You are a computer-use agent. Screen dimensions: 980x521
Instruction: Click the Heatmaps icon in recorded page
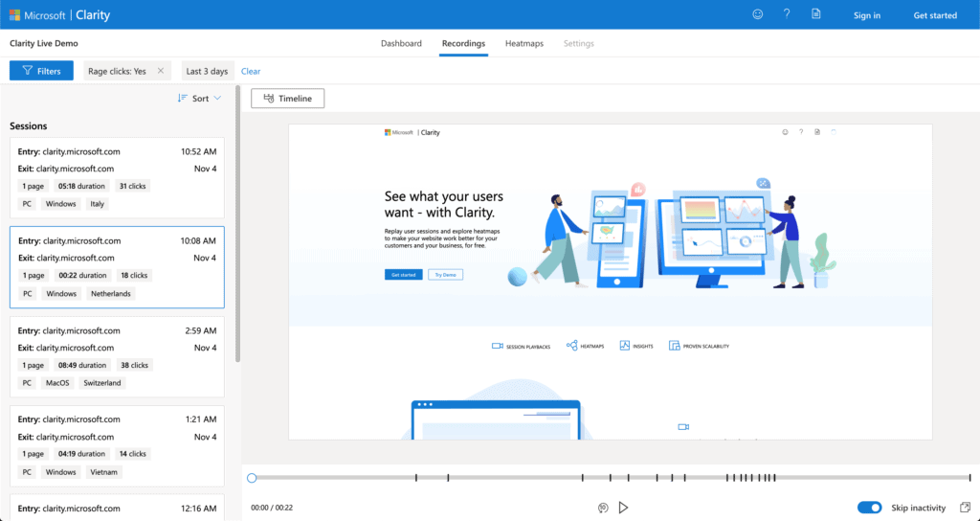coord(572,346)
